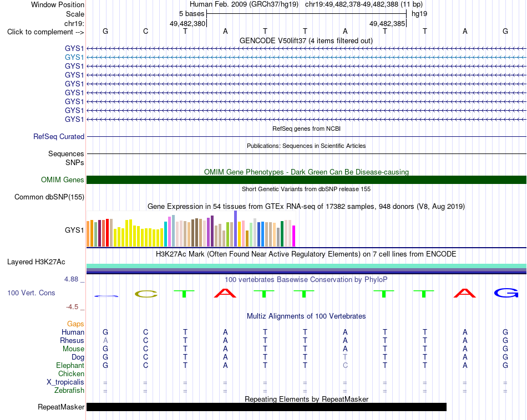The image size is (527, 420).
Task: Select the "Mouse" alignment row label
Action: coord(73,349)
